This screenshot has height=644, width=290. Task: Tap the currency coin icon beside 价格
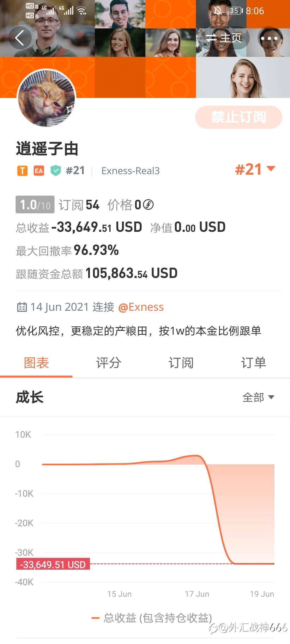pyautogui.click(x=148, y=205)
